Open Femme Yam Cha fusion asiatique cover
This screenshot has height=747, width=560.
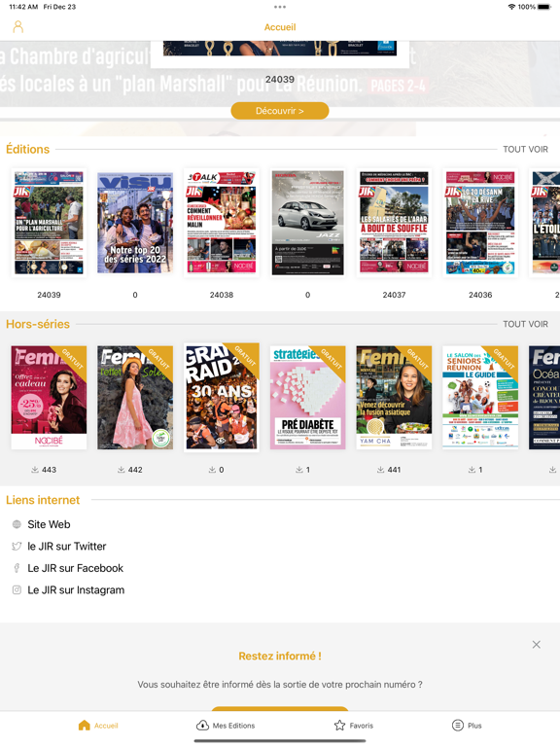click(x=394, y=397)
